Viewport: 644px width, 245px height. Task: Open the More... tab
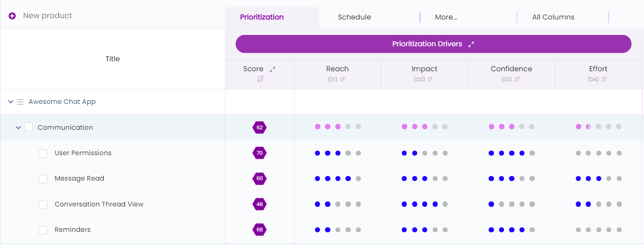coord(446,17)
